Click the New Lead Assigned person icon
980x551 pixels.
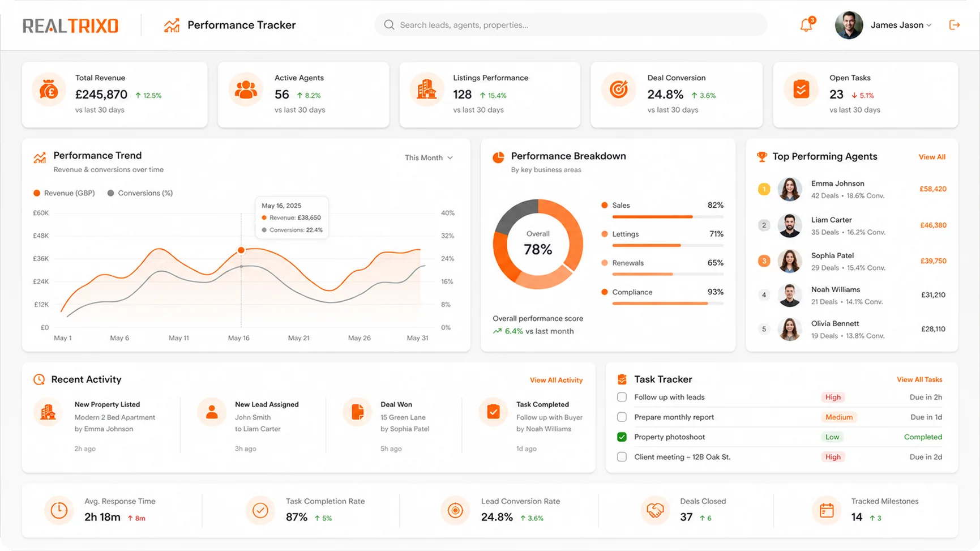tap(212, 412)
